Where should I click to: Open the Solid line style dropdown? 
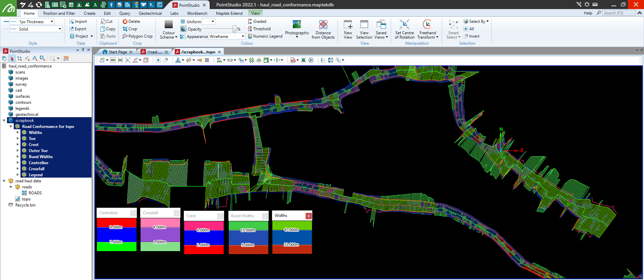coord(60,29)
